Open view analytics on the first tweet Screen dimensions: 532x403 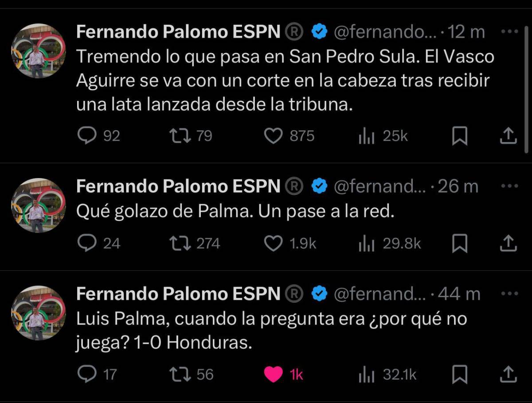pyautogui.click(x=365, y=136)
